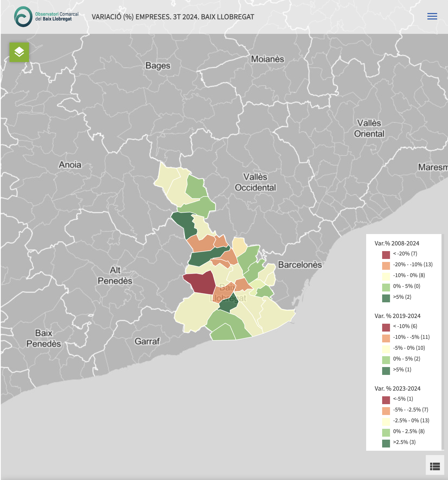The image size is (448, 480).
Task: Click the 'Vallès Occidental' map label
Action: (255, 182)
